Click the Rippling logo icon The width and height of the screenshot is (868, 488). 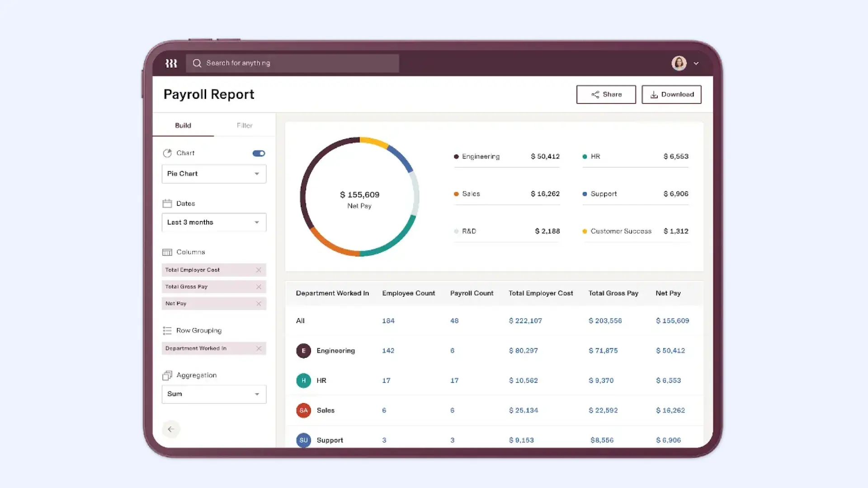[x=171, y=63]
